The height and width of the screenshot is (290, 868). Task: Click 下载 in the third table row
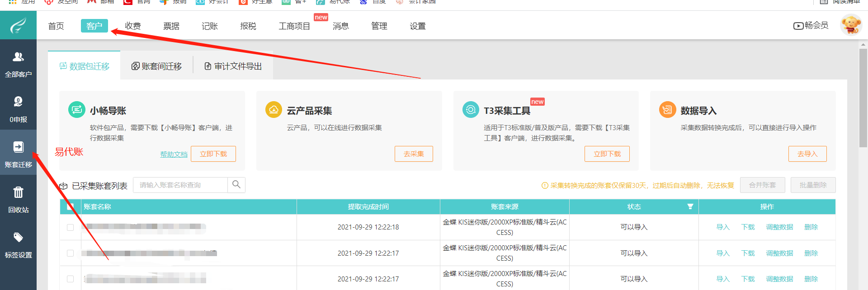[748, 279]
